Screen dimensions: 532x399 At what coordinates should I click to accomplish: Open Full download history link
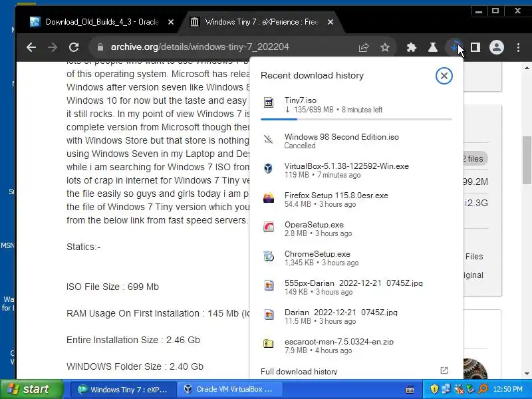click(299, 372)
